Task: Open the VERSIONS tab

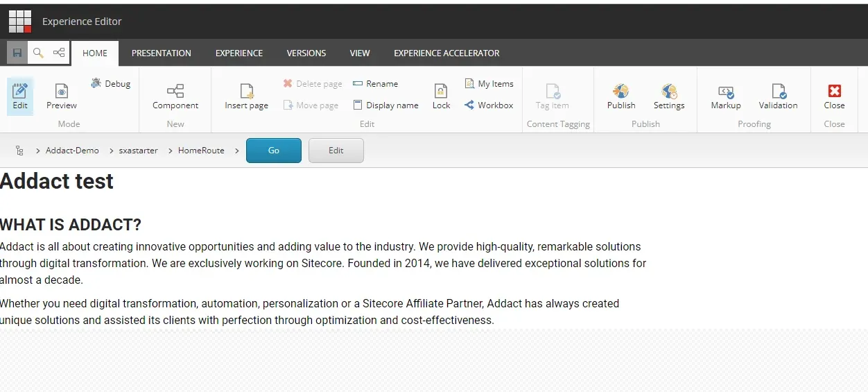Action: (306, 53)
